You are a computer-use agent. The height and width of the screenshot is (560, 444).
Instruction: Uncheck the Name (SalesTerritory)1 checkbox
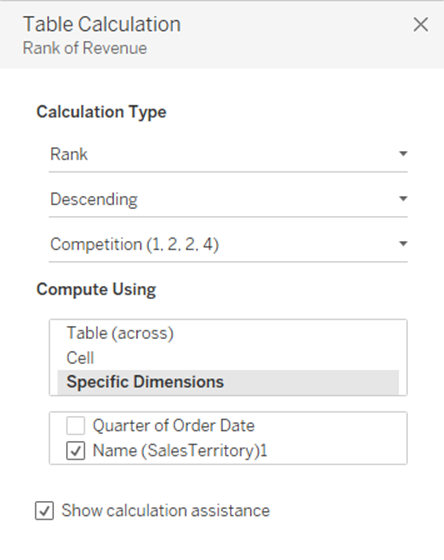pyautogui.click(x=75, y=450)
